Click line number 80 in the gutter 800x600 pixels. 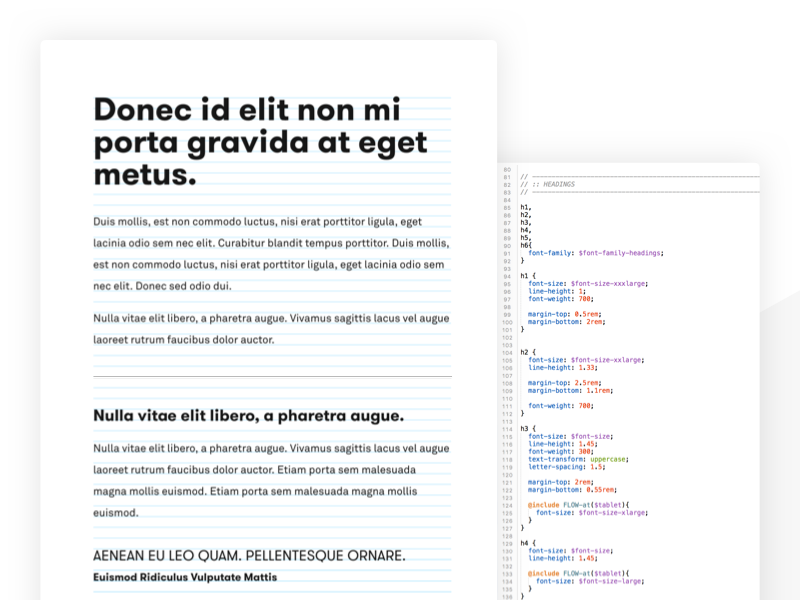[507, 169]
